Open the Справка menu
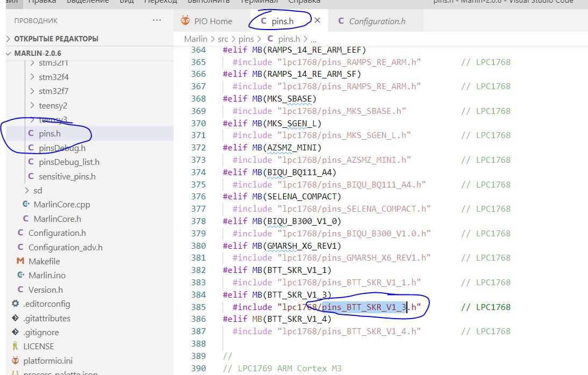Viewport: 588px width, 375px height. (x=304, y=2)
